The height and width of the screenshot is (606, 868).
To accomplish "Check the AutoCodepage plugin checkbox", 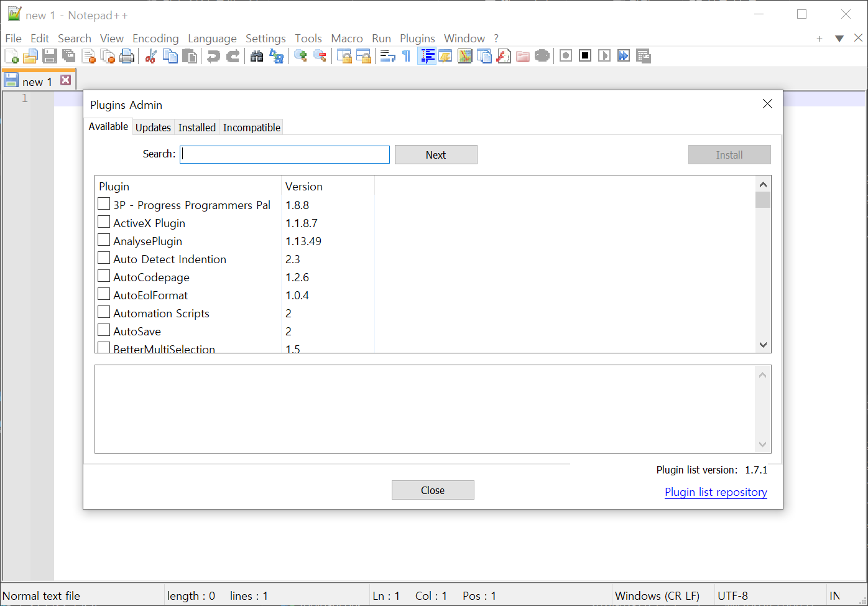I will [104, 276].
